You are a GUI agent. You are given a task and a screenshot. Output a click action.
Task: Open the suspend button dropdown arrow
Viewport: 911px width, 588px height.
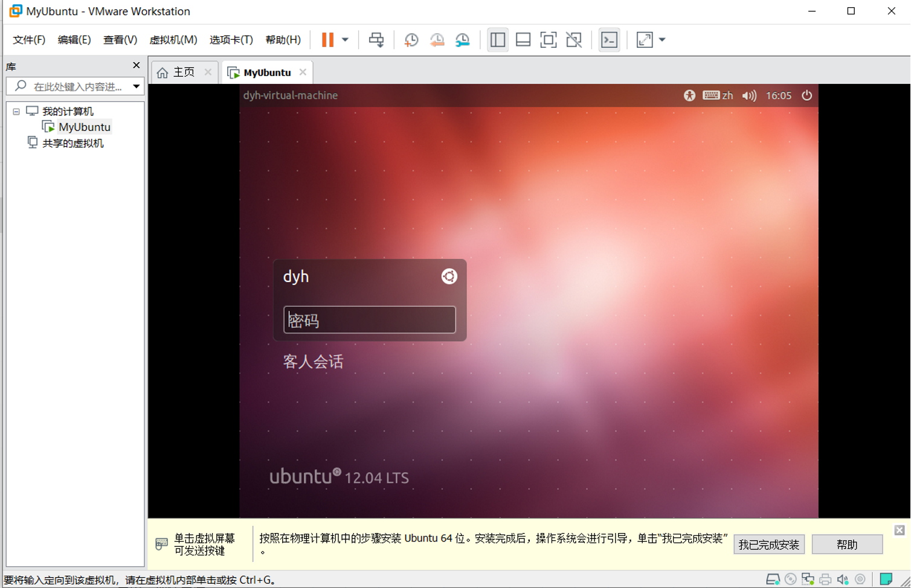345,39
